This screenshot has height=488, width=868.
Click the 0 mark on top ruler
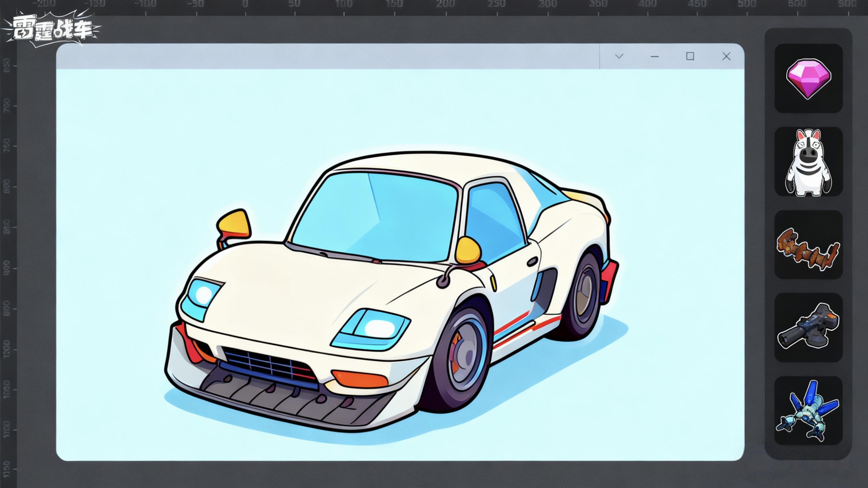click(x=245, y=5)
